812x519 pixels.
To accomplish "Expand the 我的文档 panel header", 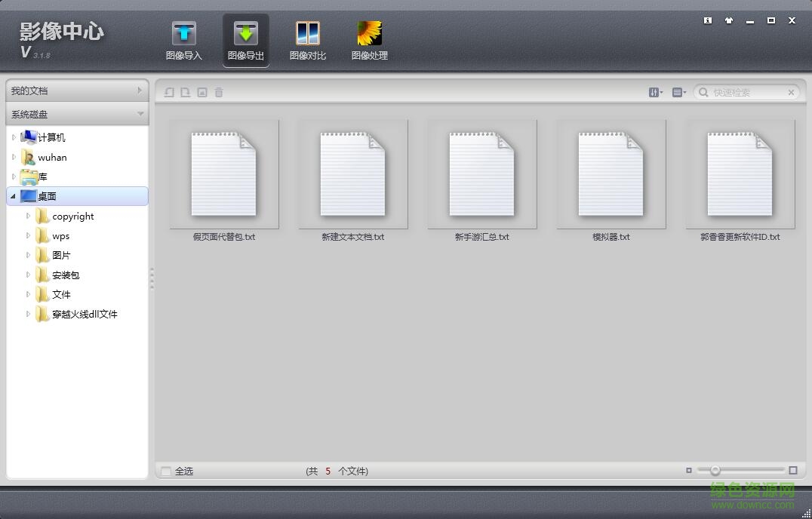I will click(x=77, y=91).
